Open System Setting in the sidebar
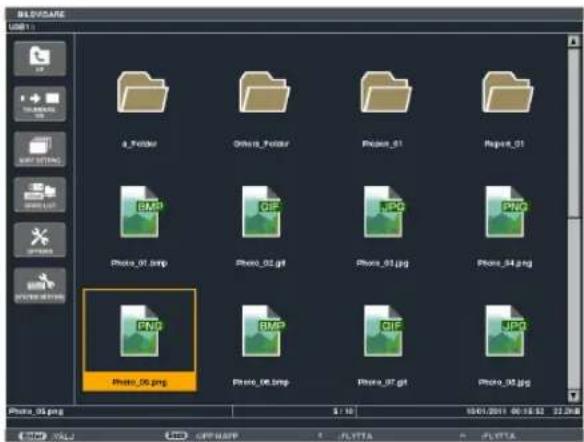This screenshot has height=442, width=584. pos(40,285)
